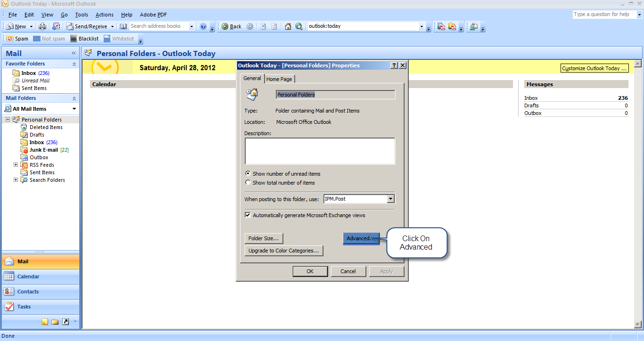Open the Adobe PDF menu
This screenshot has height=341, width=644.
tap(153, 15)
